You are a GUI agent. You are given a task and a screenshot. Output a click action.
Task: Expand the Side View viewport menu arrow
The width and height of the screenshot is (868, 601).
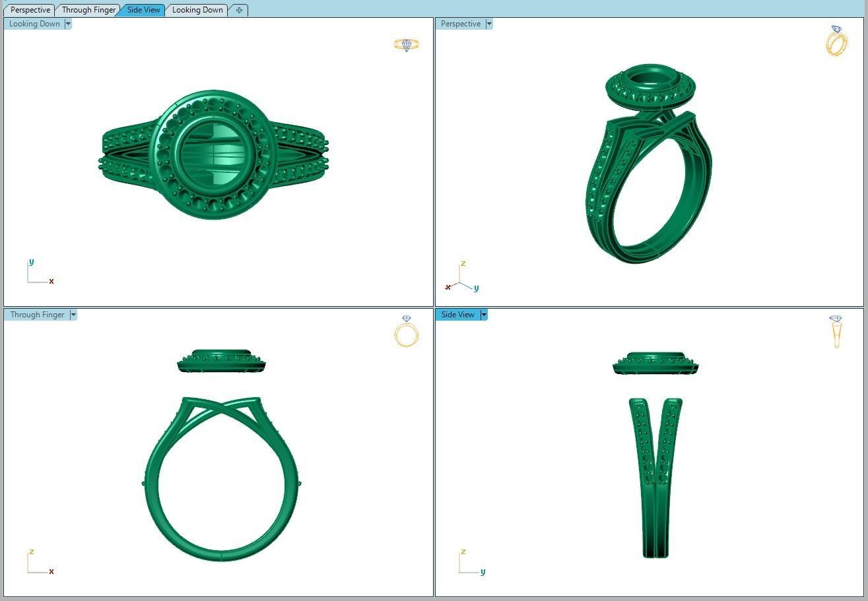click(484, 315)
